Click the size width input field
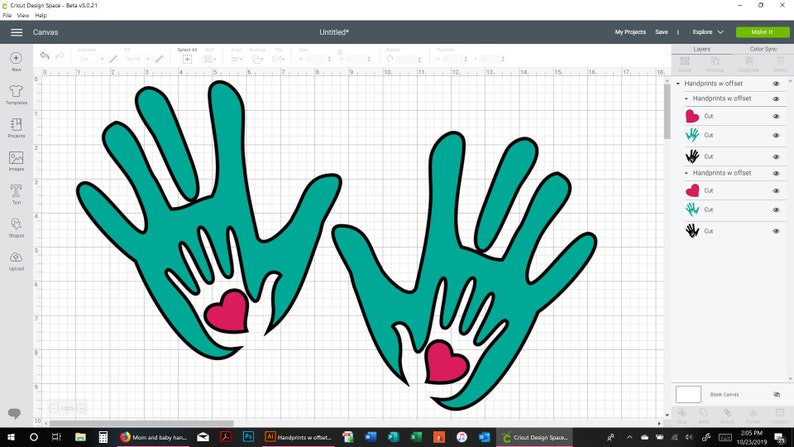Screen dimensions: 794x447 point(315,59)
